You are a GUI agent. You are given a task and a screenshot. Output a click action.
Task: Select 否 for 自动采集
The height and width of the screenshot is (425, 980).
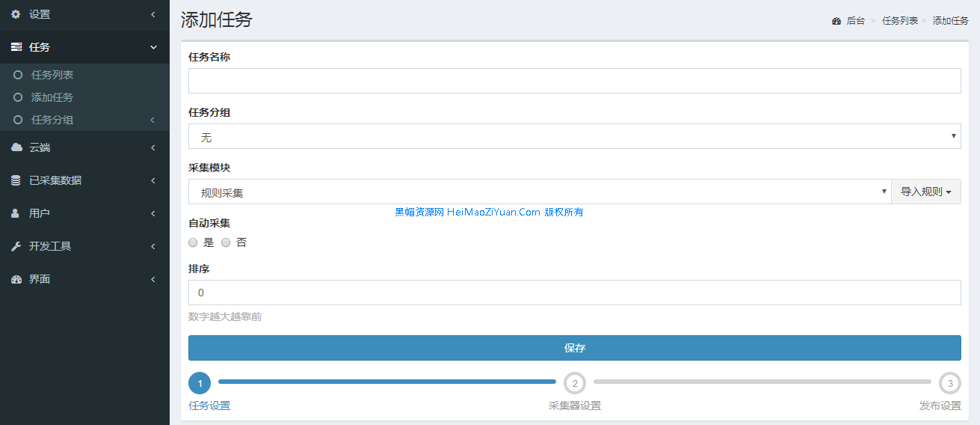[x=226, y=242]
